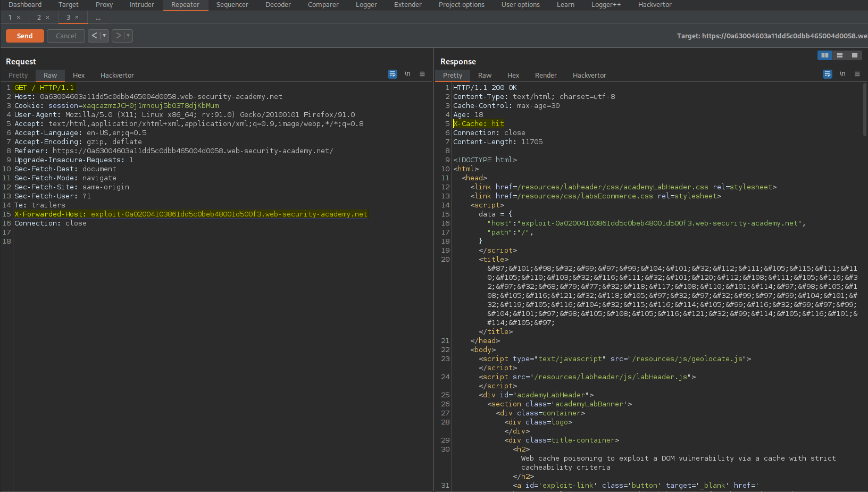Click geolocate.js script line in response

click(615, 359)
